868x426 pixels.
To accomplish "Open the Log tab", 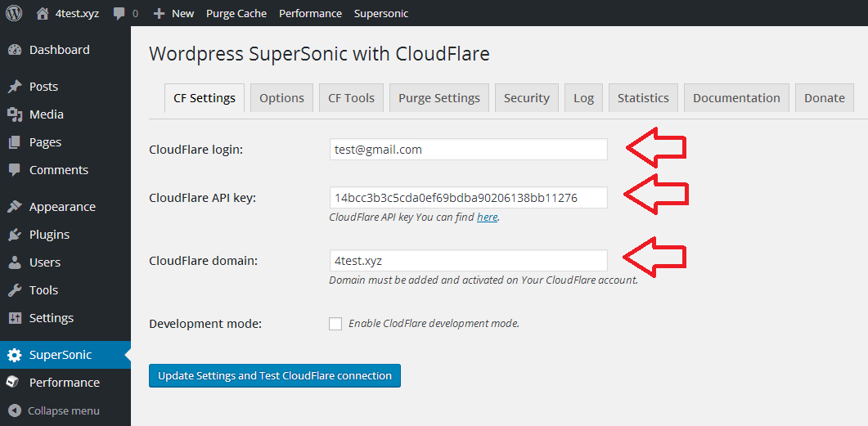I will point(584,98).
